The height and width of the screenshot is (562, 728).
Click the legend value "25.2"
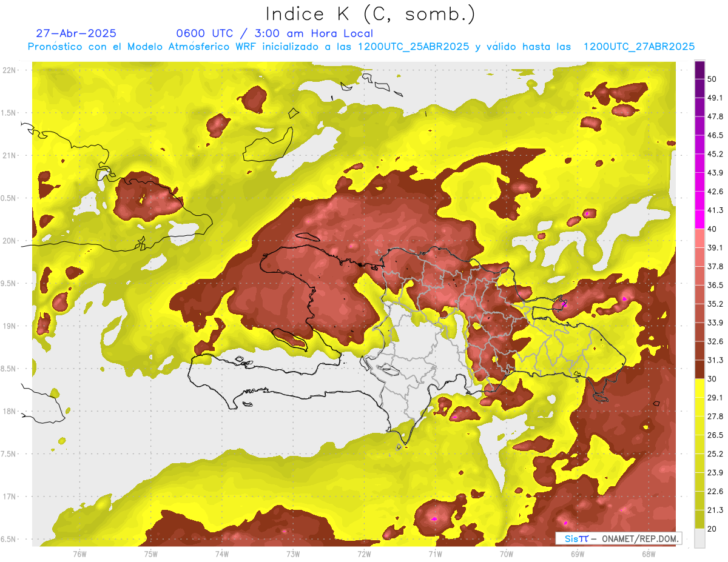(715, 454)
